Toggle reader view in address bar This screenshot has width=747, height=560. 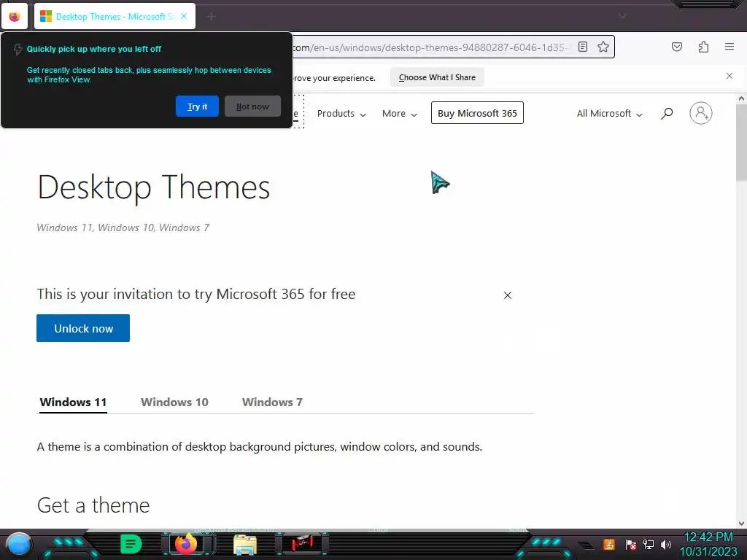coord(583,47)
